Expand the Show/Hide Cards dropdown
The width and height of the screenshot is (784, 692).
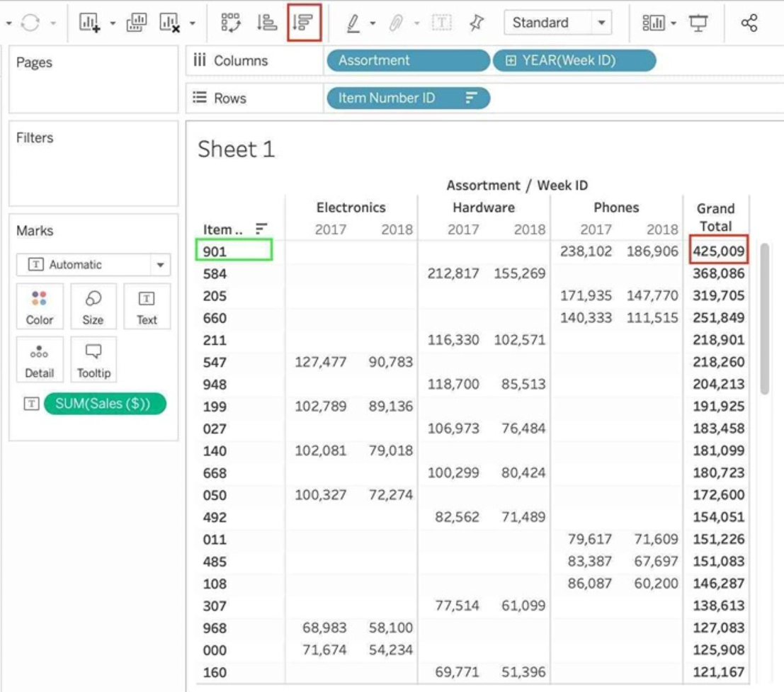tap(658, 23)
